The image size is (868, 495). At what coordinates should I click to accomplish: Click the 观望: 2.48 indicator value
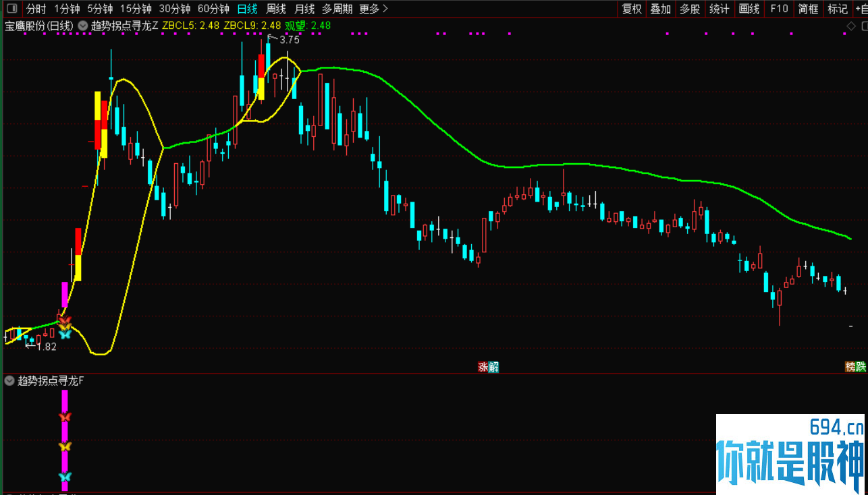point(308,26)
